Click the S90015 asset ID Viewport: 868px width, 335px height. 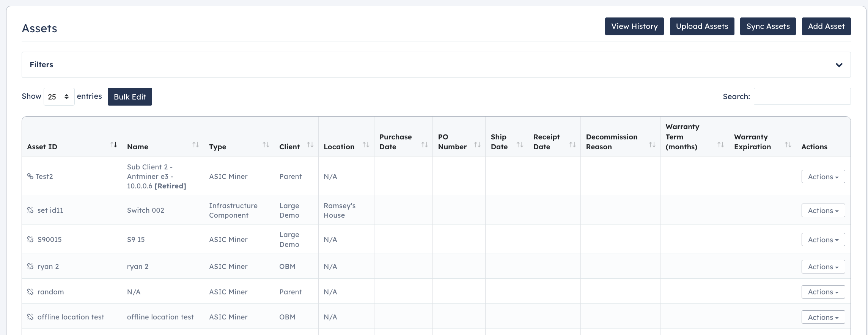pos(49,239)
